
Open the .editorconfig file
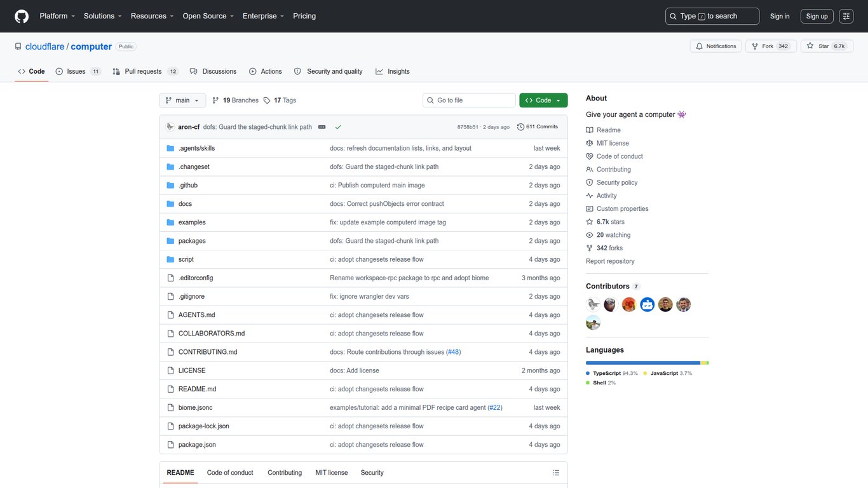point(196,278)
